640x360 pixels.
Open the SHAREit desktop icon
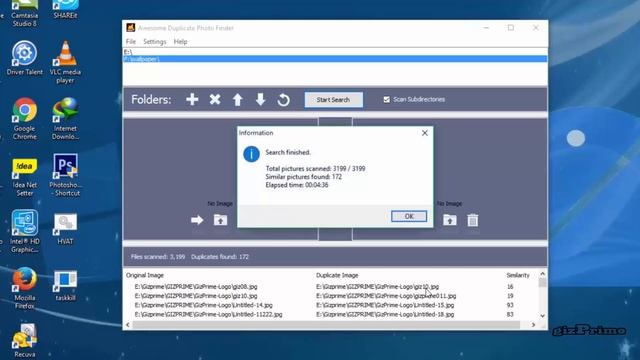[x=65, y=10]
